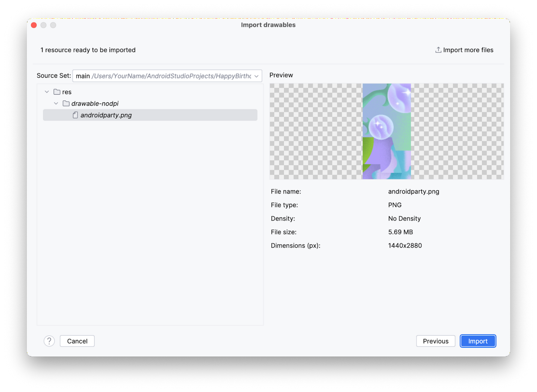Click the Density value No Density
Viewport: 537px width, 392px height.
[404, 219]
